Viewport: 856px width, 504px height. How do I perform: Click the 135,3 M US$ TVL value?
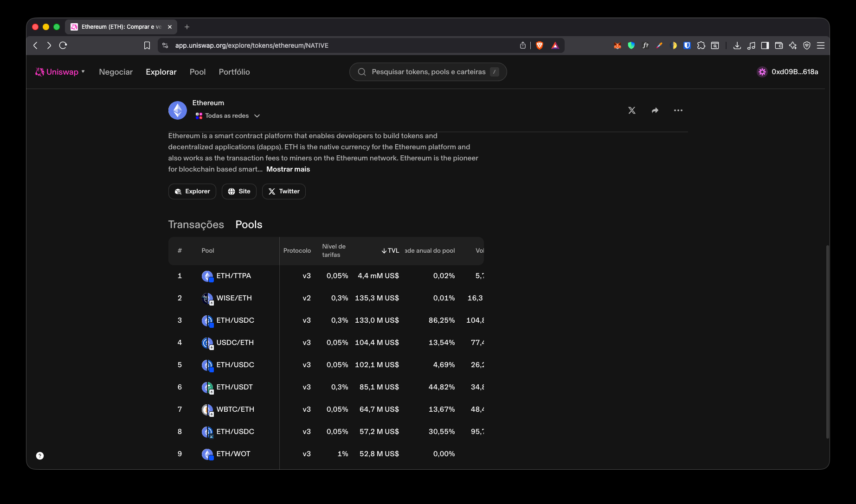coord(377,298)
